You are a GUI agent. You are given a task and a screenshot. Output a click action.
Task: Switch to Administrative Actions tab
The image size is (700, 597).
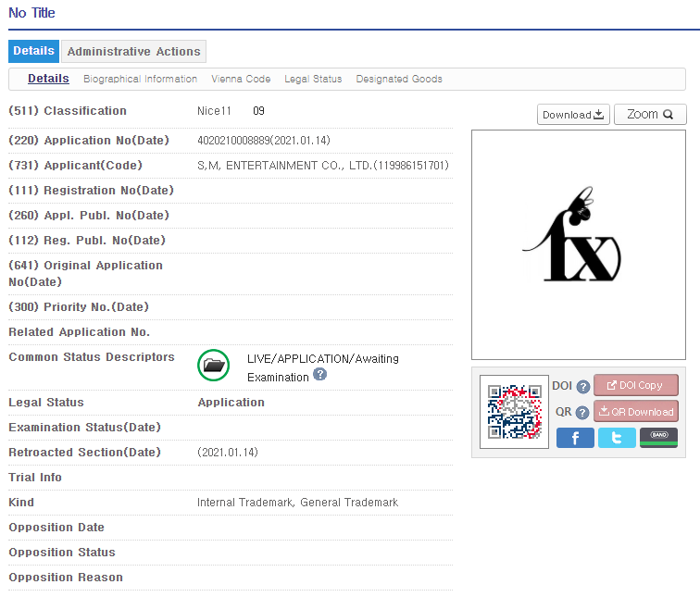[134, 51]
